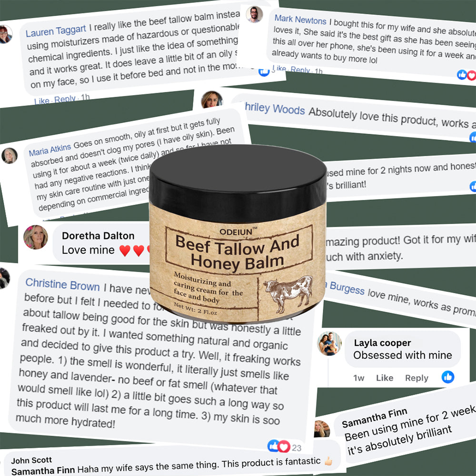Click Reply under Layla cooper's comment
This screenshot has width=476, height=476.
(x=416, y=378)
